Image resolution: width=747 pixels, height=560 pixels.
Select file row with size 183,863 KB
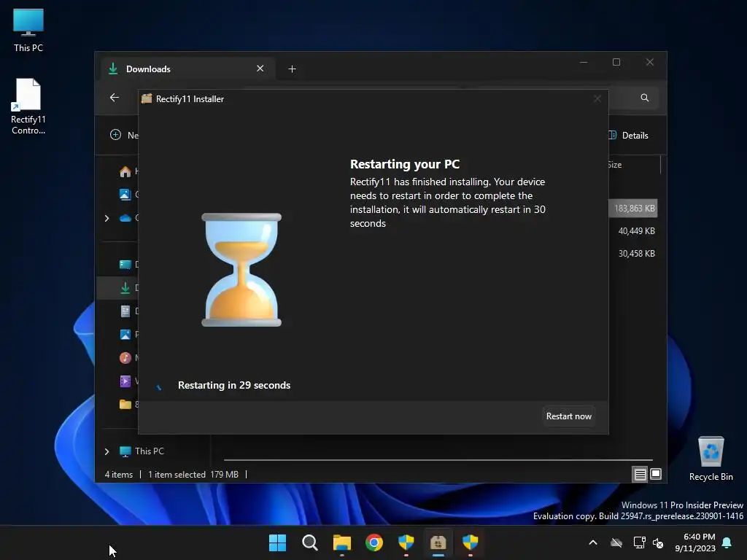click(633, 208)
